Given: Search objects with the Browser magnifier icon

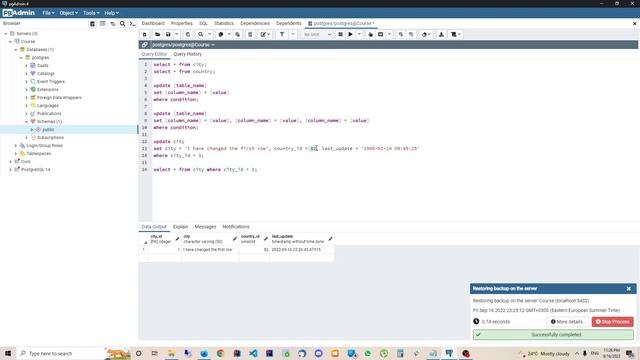Looking at the screenshot, I should tap(122, 24).
